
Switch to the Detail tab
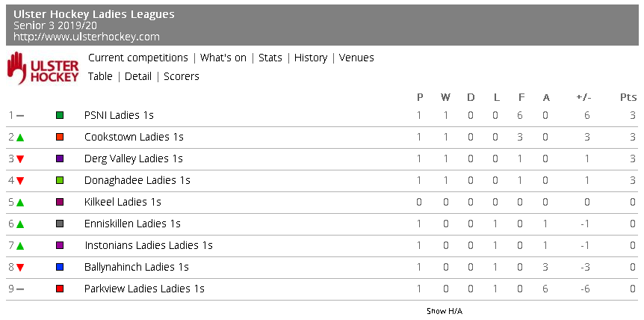pyautogui.click(x=137, y=76)
